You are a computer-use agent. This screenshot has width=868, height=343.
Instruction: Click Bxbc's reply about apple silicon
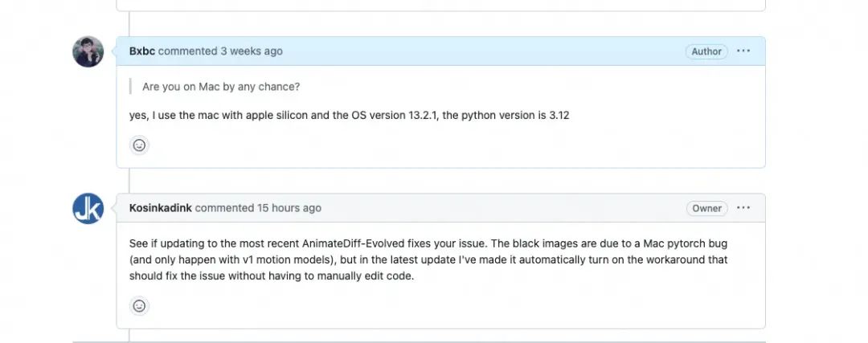[x=349, y=115]
